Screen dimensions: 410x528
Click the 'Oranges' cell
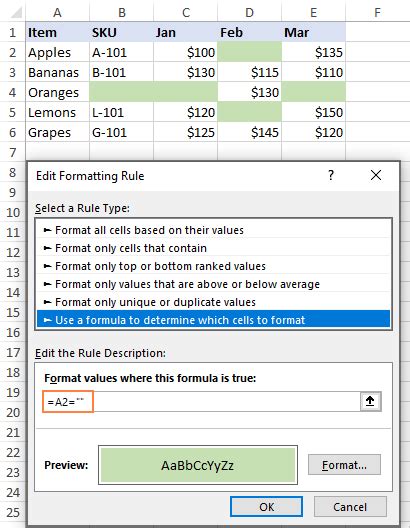click(x=58, y=92)
